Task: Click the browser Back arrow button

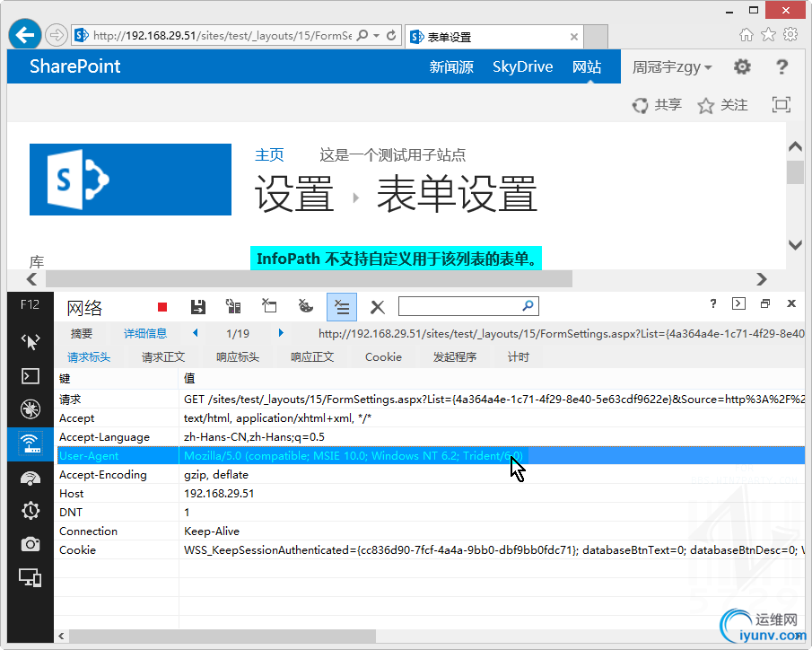Action: pos(25,35)
